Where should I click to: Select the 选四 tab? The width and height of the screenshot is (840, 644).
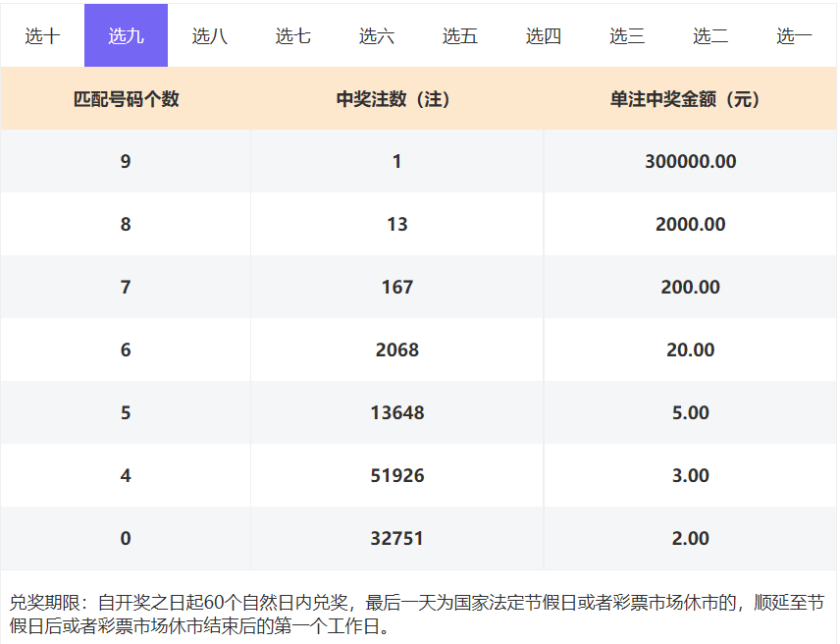(543, 36)
